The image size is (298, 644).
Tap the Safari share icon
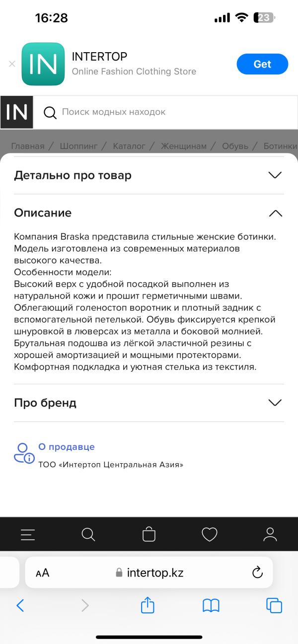point(148,605)
